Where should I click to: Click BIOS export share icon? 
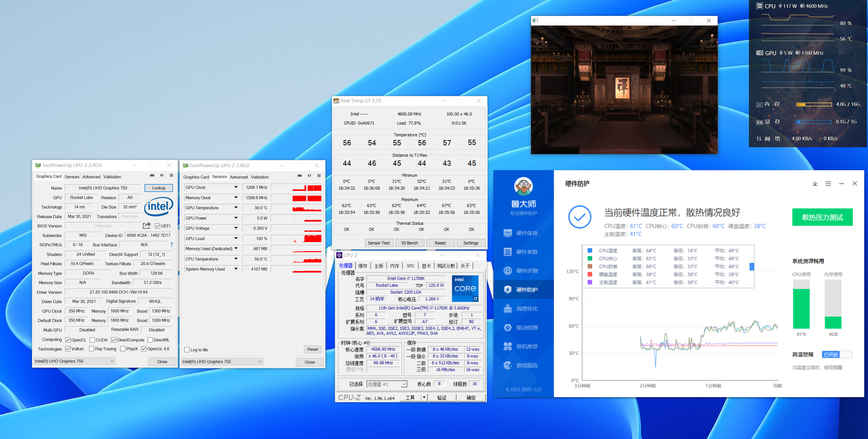point(147,226)
